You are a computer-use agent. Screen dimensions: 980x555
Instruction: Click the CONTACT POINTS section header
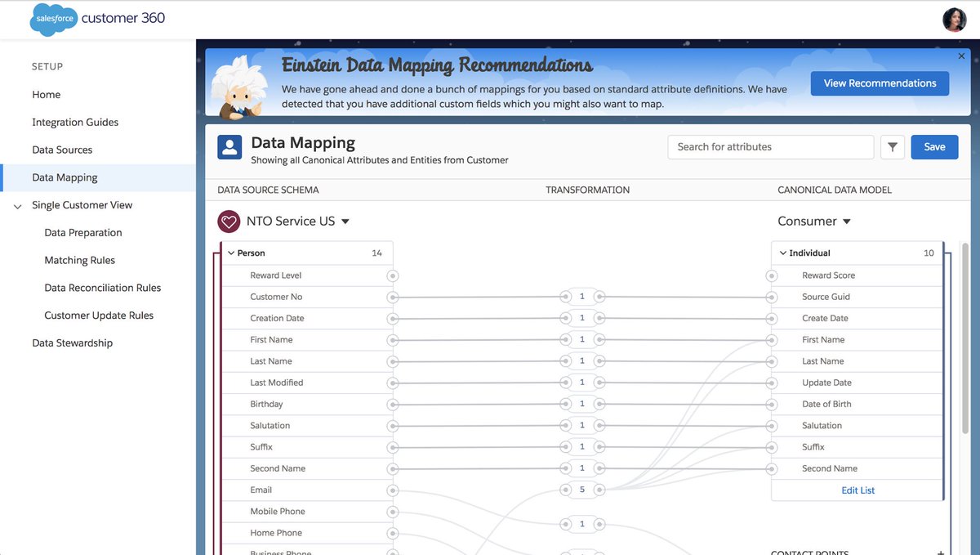click(x=809, y=553)
